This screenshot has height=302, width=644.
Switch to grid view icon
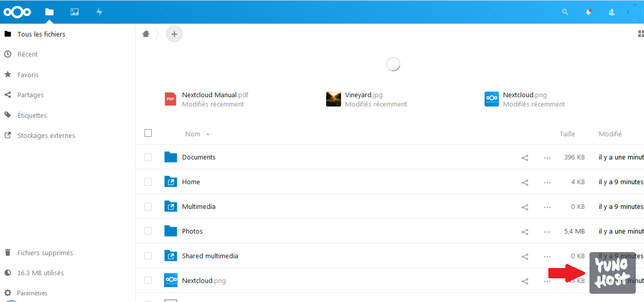640,34
